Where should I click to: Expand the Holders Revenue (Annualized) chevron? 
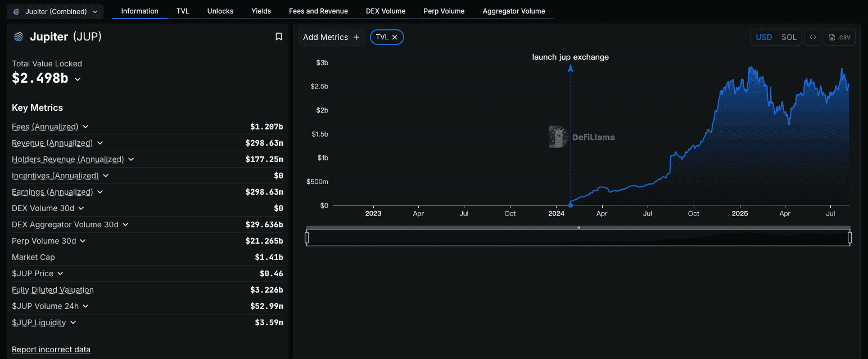coord(131,159)
